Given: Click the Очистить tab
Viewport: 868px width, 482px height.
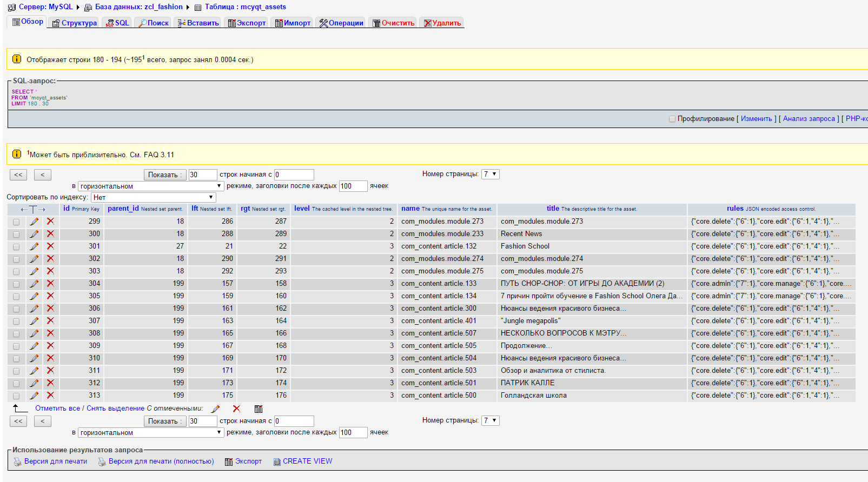Looking at the screenshot, I should [x=394, y=23].
